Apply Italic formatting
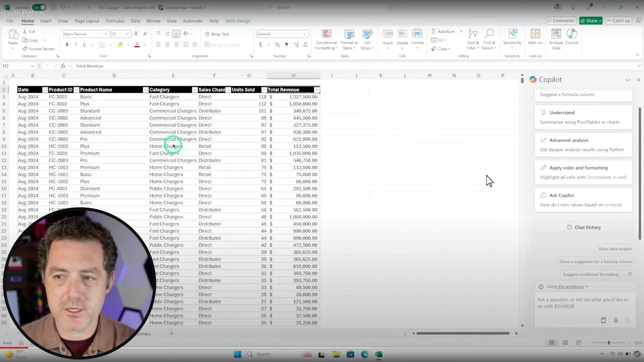This screenshot has width=644, height=362. pyautogui.click(x=76, y=45)
